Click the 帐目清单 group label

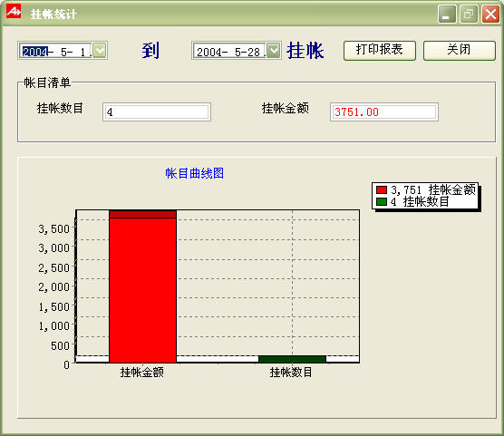coord(47,82)
